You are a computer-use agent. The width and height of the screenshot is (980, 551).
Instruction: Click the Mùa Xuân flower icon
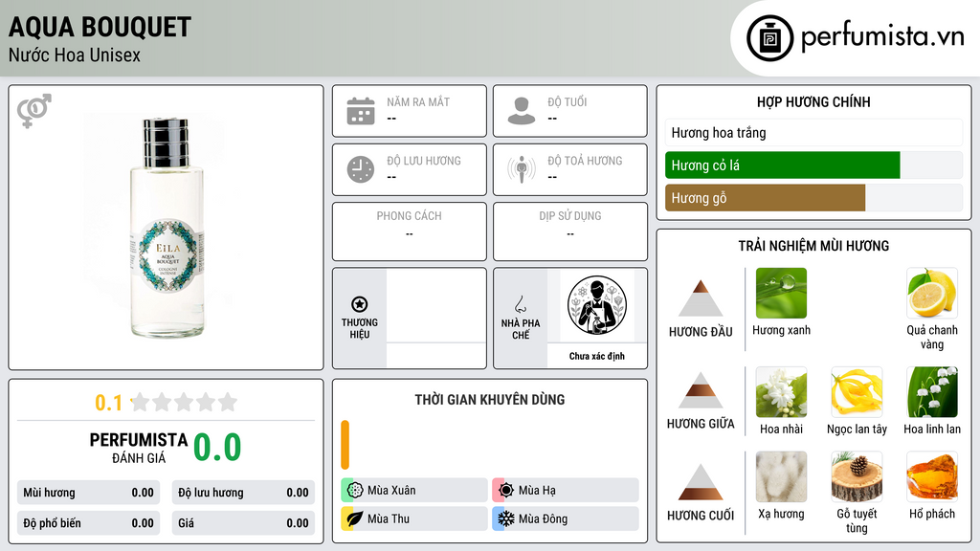click(x=355, y=491)
